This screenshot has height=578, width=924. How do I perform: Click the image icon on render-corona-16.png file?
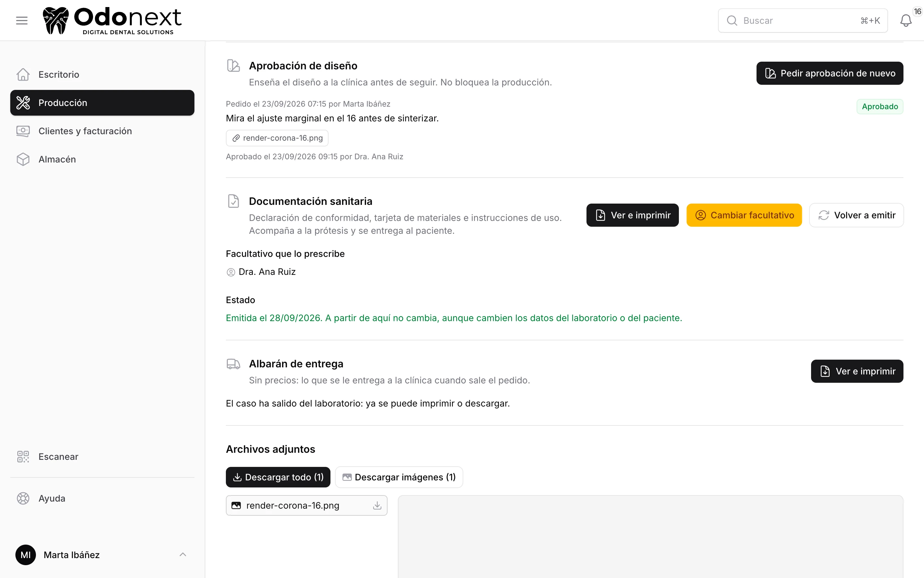(236, 505)
